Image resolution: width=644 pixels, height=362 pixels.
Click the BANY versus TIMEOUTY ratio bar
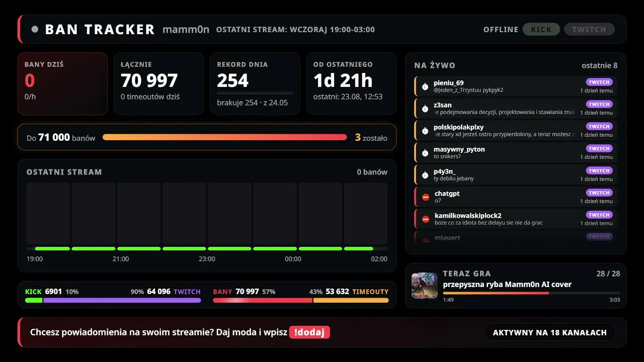(x=301, y=300)
